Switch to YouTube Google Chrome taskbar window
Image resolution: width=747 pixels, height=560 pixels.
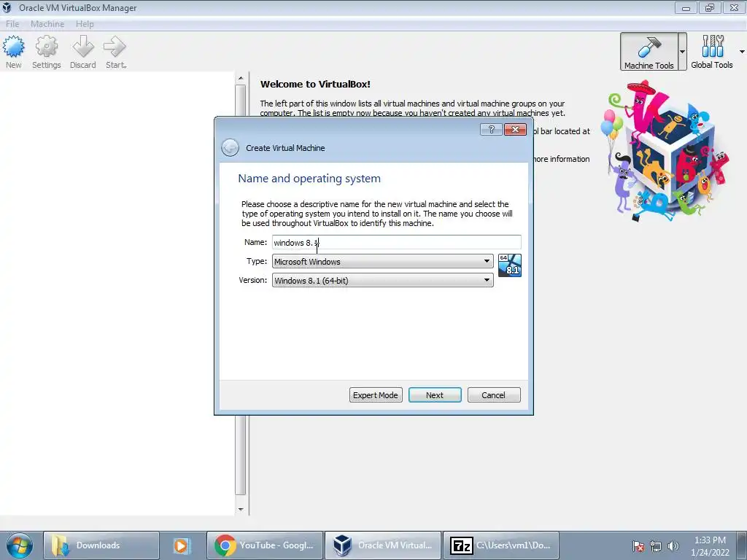tap(265, 545)
